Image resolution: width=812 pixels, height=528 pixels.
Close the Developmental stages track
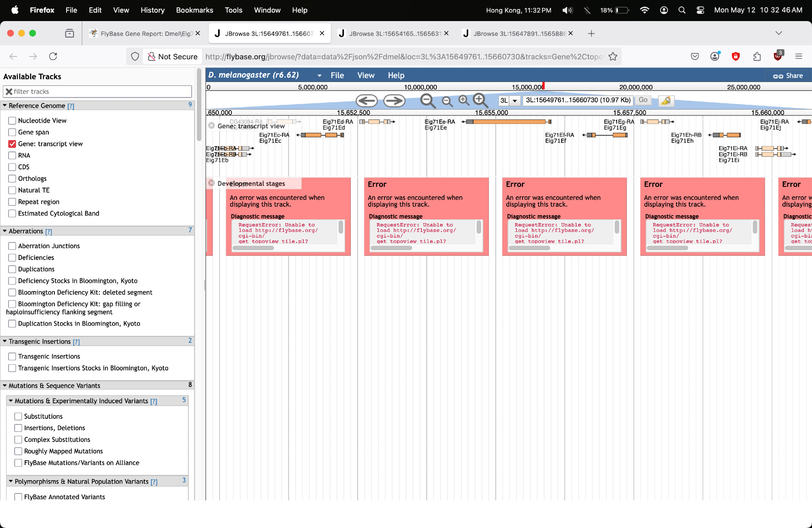[212, 183]
